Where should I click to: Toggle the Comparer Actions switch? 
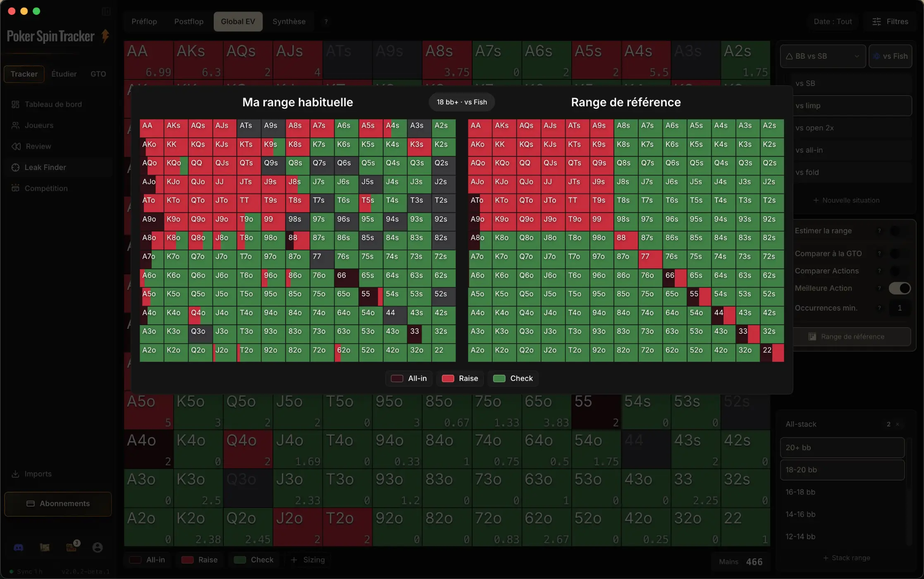tap(900, 271)
